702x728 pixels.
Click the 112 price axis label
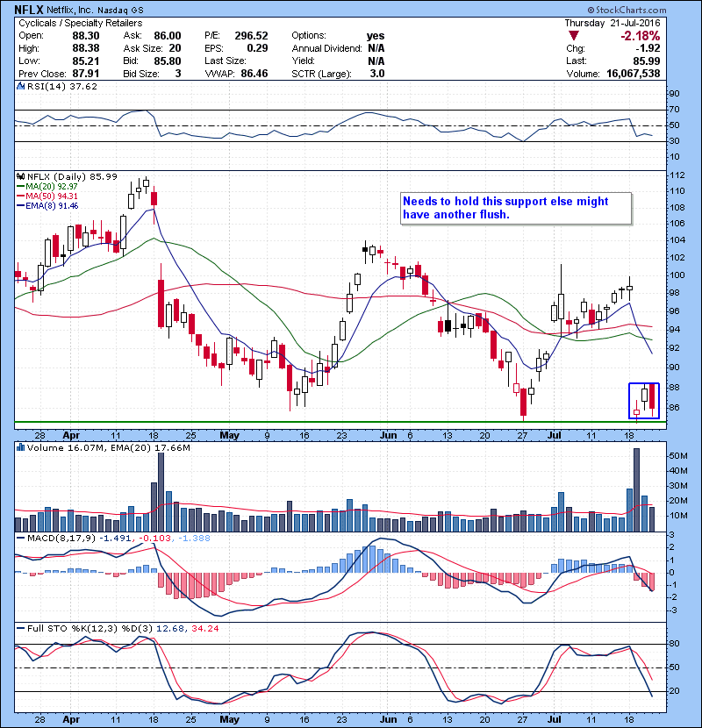(677, 175)
